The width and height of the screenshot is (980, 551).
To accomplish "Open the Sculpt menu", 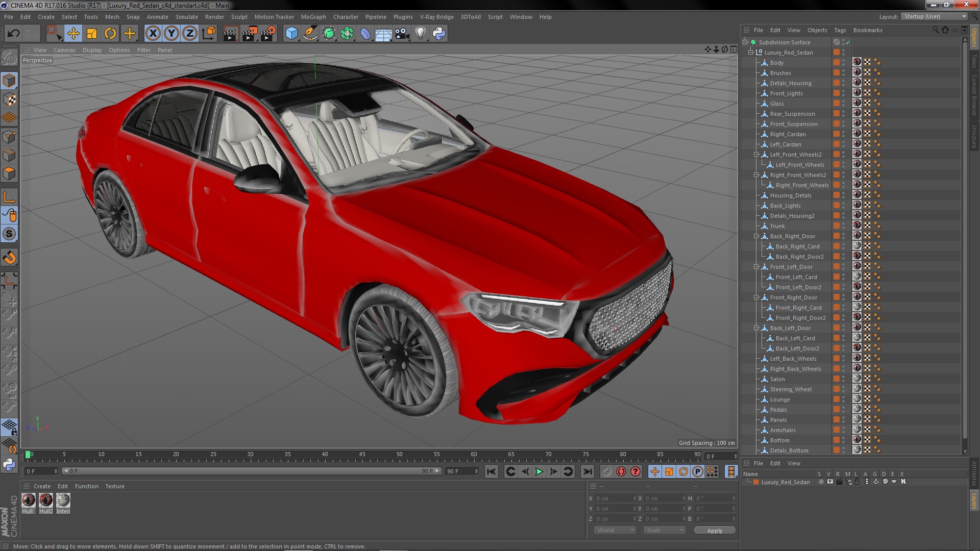I will [x=239, y=17].
